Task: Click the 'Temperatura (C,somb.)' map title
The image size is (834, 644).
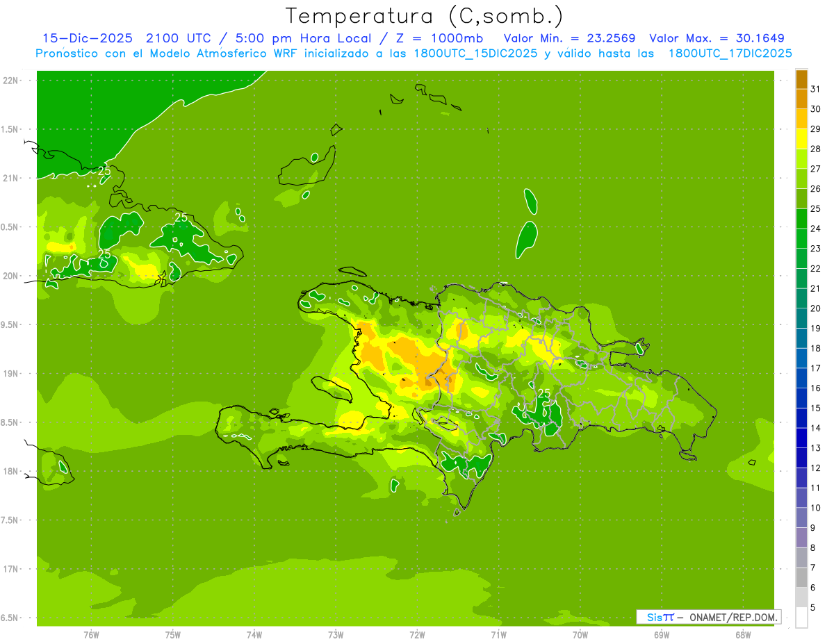Action: pyautogui.click(x=425, y=17)
